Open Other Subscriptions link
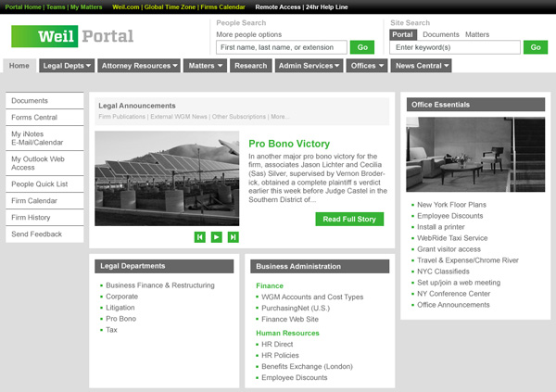This screenshot has height=392, width=556. point(239,117)
